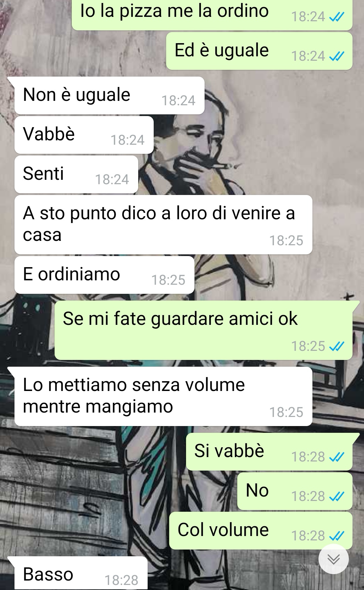The image size is (364, 590).
Task: Tap blue ticks beside the 'No' message
Action: coord(337,496)
